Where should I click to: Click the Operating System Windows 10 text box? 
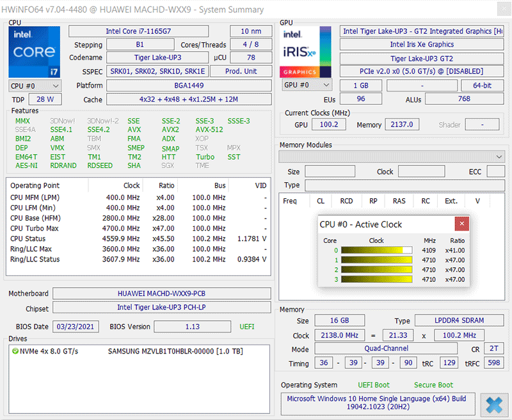[x=378, y=404]
